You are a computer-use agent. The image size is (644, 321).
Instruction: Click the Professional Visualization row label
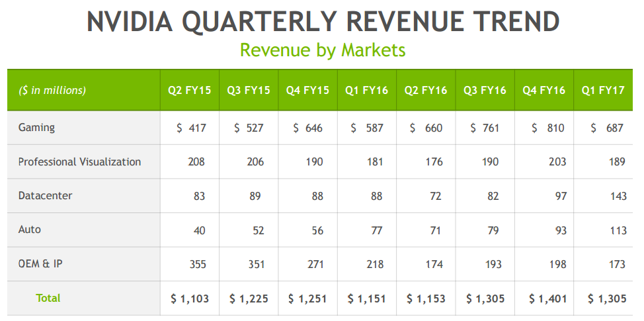(x=80, y=161)
